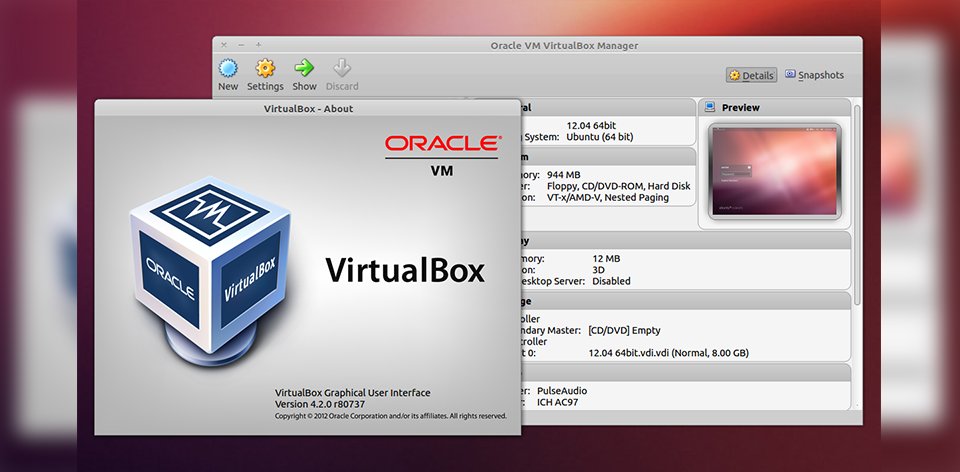Click the Oracle copyright notice line
The height and width of the screenshot is (472, 960).
(391, 416)
